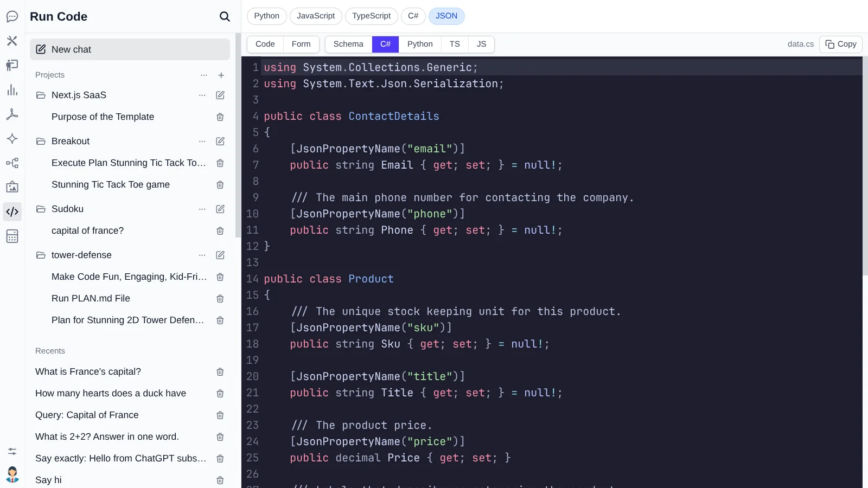Delete the 'How many hearts does a duck have' chat
The width and height of the screenshot is (868, 488).
coord(220,394)
